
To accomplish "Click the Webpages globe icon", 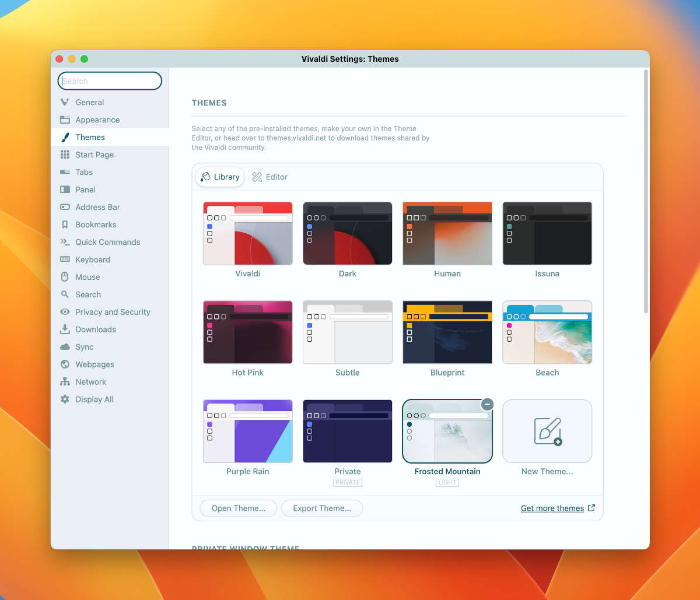I will pyautogui.click(x=65, y=364).
